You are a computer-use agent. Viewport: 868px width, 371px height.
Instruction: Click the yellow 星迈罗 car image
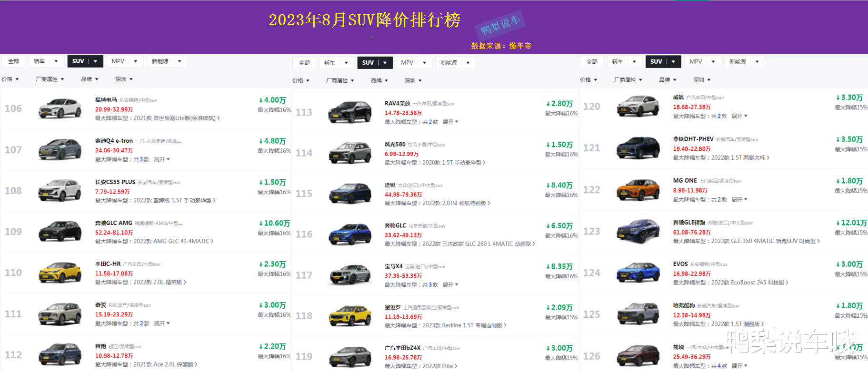point(350,316)
